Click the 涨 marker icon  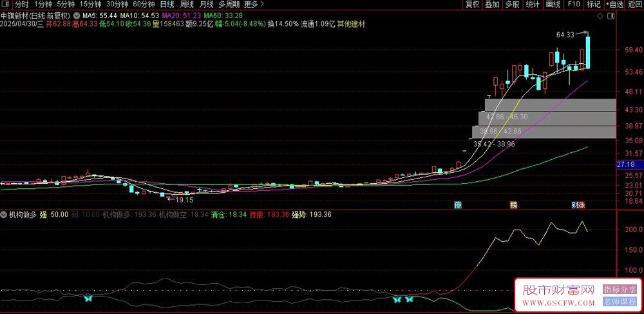tap(582, 205)
